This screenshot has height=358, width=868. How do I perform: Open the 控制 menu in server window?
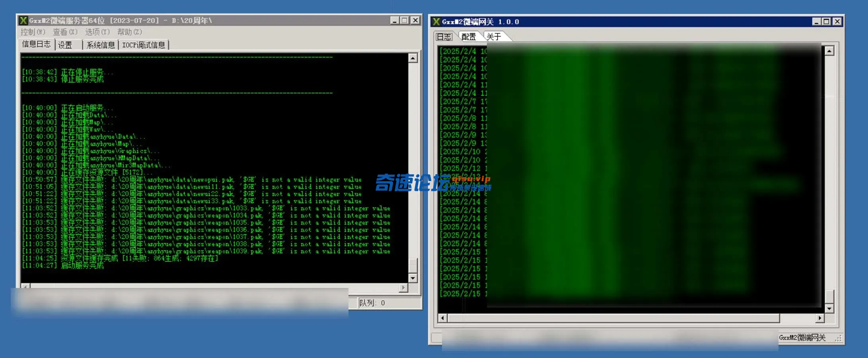[x=33, y=32]
